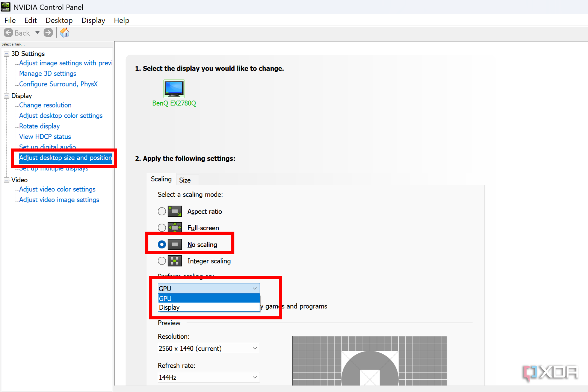Go to the Home icon in toolbar
Image resolution: width=588 pixels, height=392 pixels.
65,33
